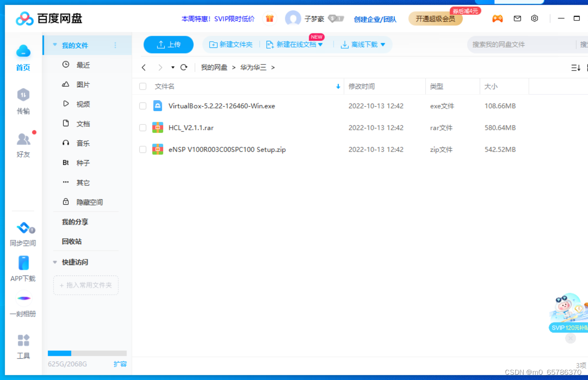This screenshot has height=380, width=588.
Task: Open 同步空间 sync space
Action: pos(23,234)
